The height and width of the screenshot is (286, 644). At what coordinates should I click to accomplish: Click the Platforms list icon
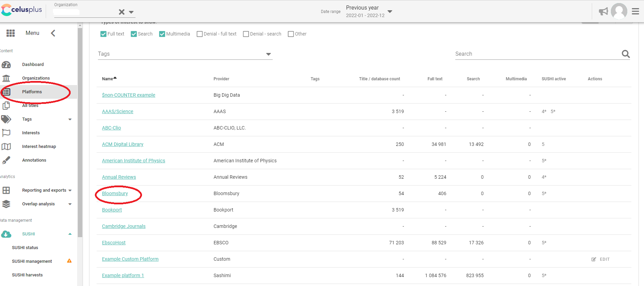6,92
